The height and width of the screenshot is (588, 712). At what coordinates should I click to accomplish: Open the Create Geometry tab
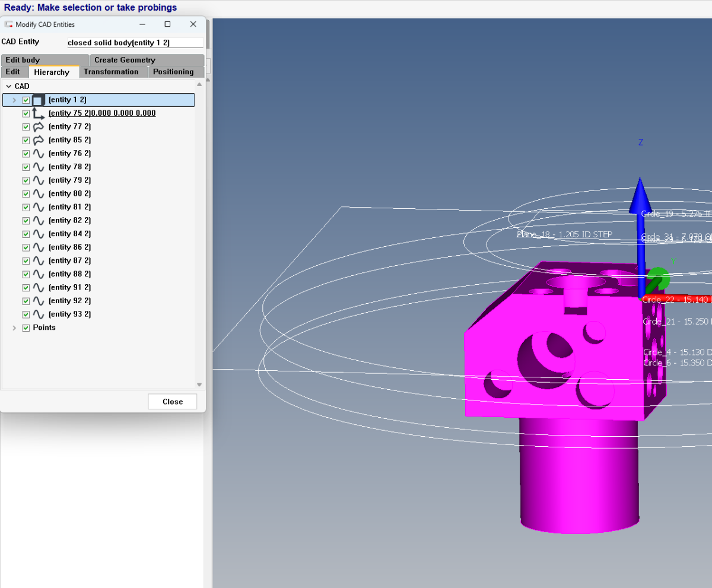tap(125, 60)
